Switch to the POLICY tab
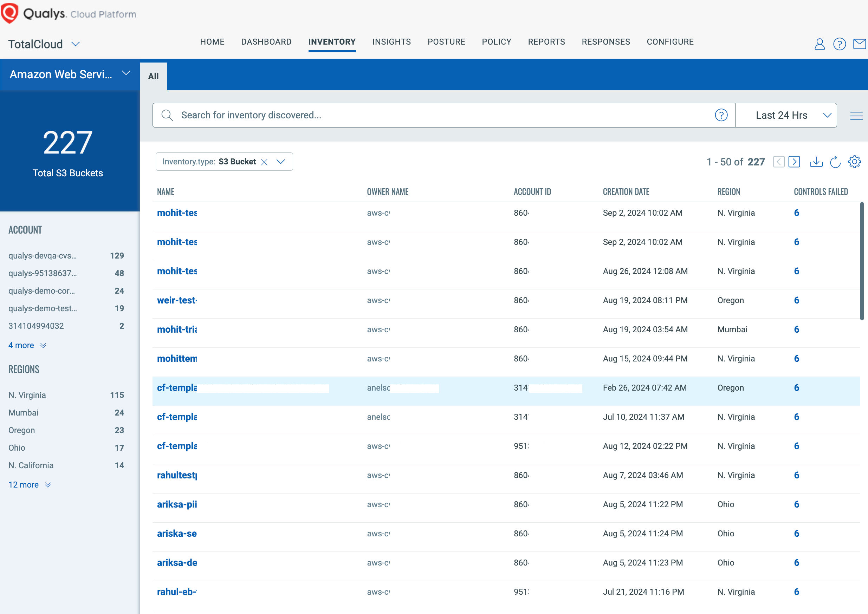 coord(496,42)
